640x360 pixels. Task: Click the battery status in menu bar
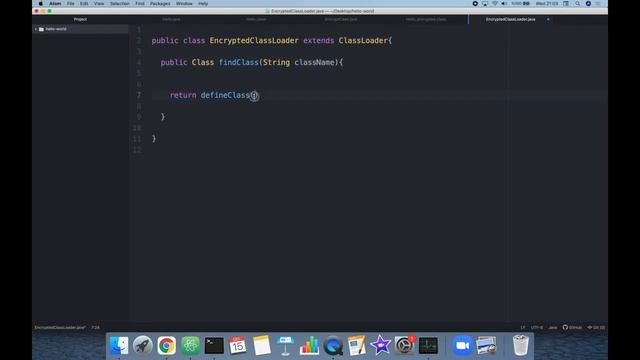(521, 4)
